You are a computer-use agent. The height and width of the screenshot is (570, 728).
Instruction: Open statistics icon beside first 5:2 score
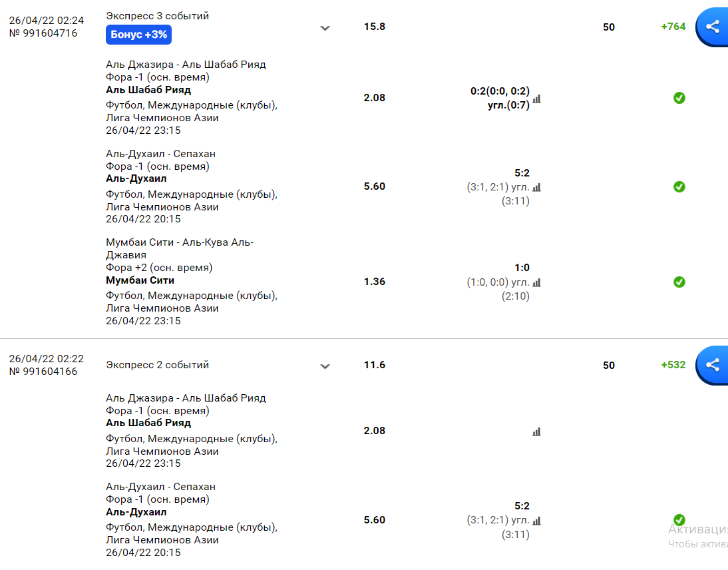point(537,187)
